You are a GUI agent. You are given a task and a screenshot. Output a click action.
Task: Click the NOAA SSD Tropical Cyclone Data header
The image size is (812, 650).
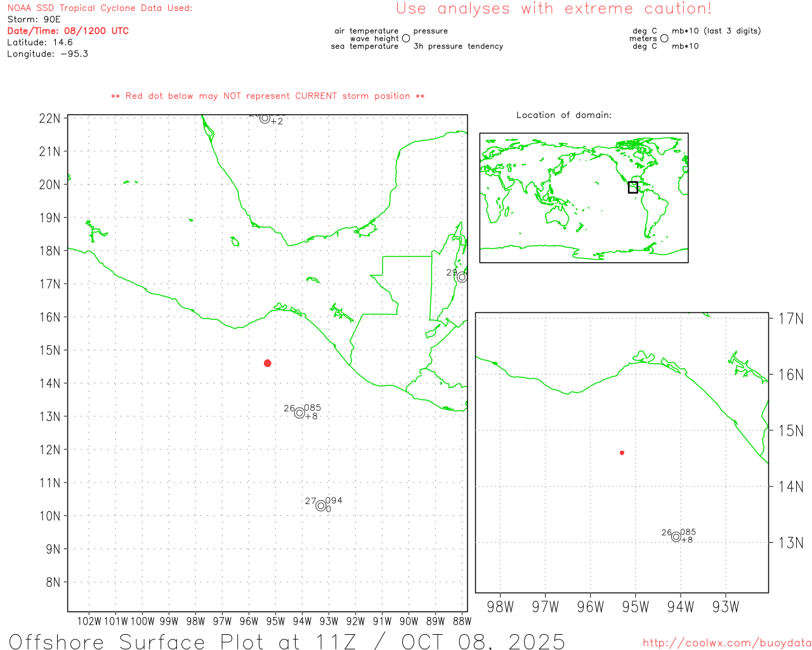100,8
